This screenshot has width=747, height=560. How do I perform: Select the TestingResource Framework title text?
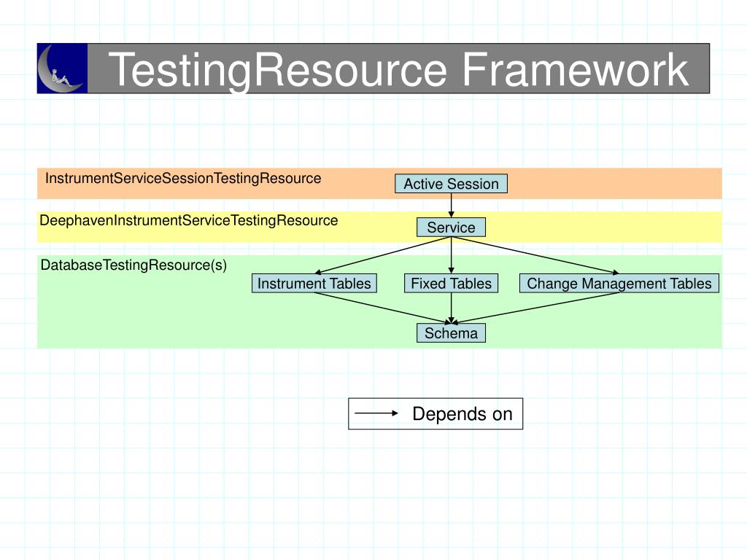click(x=398, y=70)
